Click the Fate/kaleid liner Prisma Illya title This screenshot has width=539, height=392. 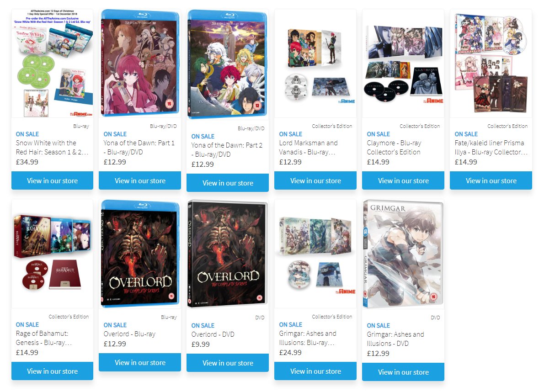[491, 148]
